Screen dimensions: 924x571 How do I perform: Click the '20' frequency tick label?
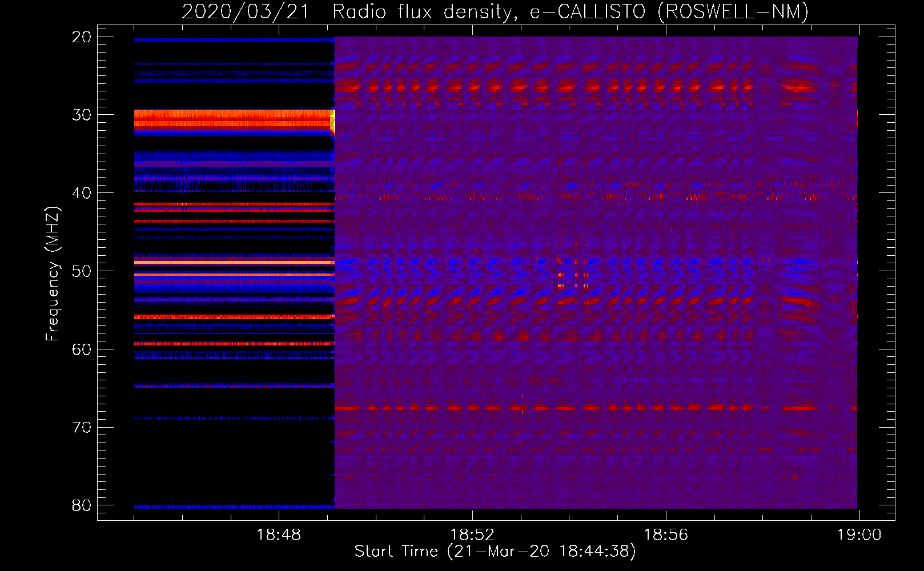[82, 37]
